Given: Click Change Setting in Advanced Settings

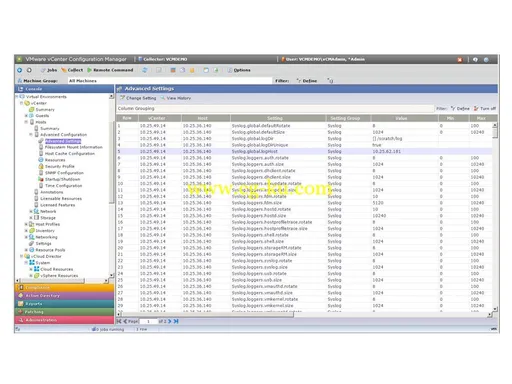Looking at the screenshot, I should click(138, 98).
